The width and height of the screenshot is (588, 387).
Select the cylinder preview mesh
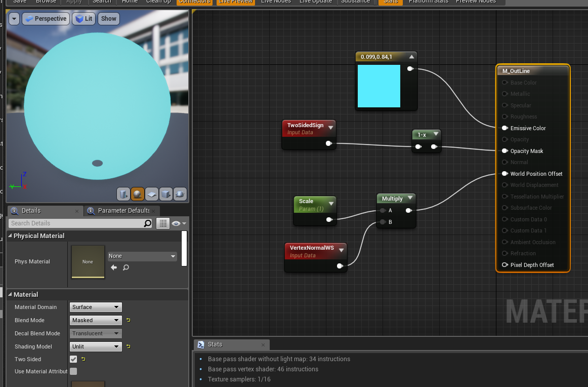tap(123, 194)
